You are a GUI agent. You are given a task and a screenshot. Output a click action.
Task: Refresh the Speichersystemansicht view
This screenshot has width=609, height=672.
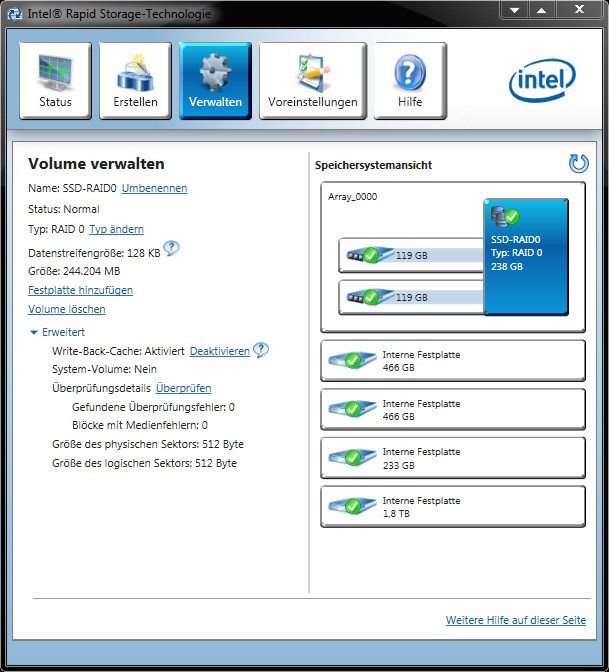click(579, 164)
